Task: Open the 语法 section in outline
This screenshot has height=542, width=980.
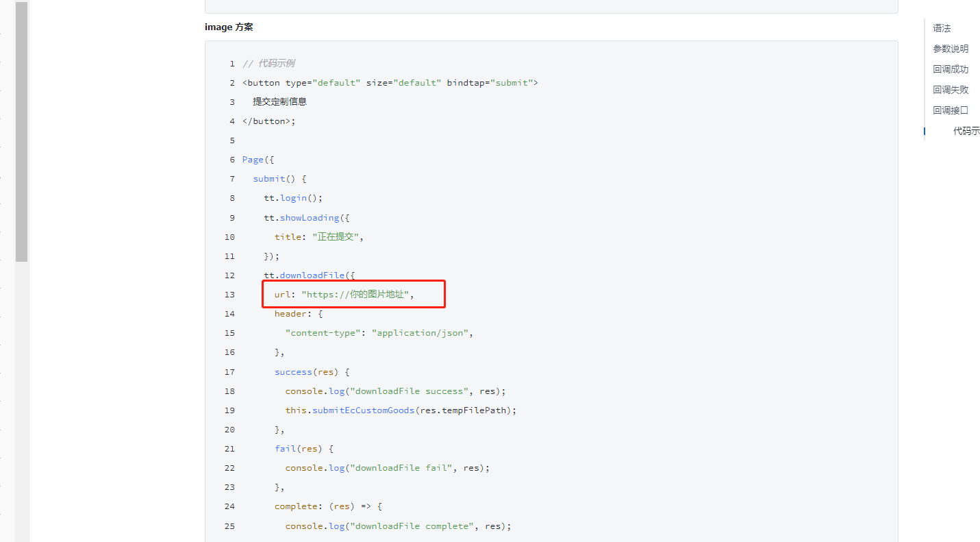Action: [942, 28]
